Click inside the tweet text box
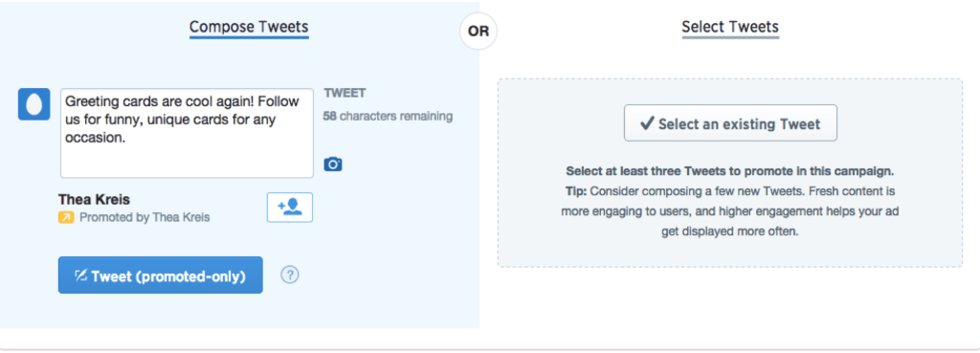980x353 pixels. [x=187, y=133]
